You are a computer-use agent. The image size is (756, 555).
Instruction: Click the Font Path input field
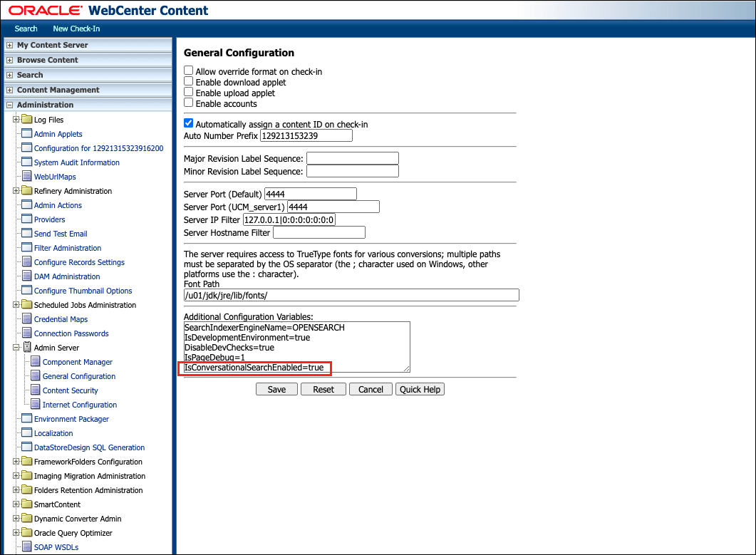click(351, 295)
